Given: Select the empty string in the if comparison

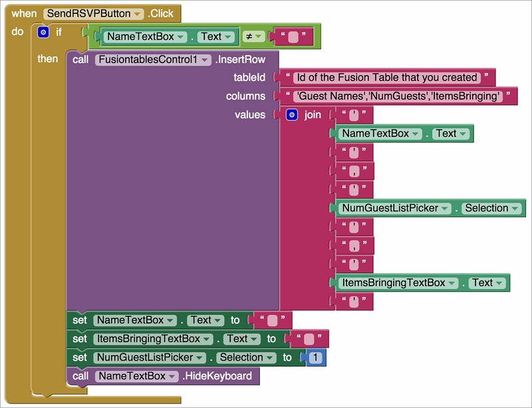Looking at the screenshot, I should (x=293, y=37).
